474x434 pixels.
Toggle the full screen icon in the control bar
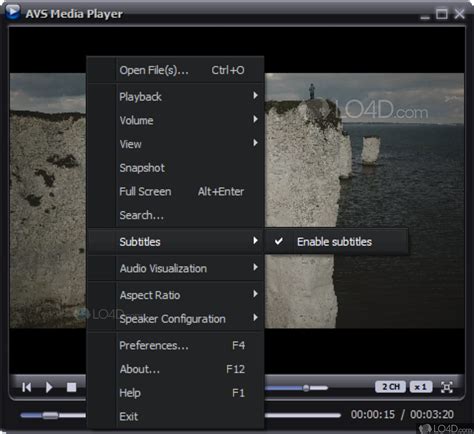(447, 387)
